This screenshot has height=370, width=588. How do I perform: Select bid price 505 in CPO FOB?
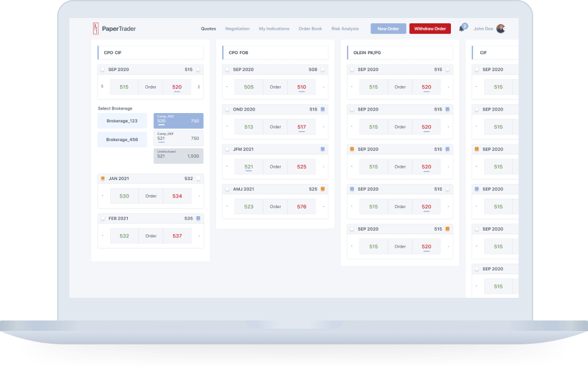coord(249,87)
